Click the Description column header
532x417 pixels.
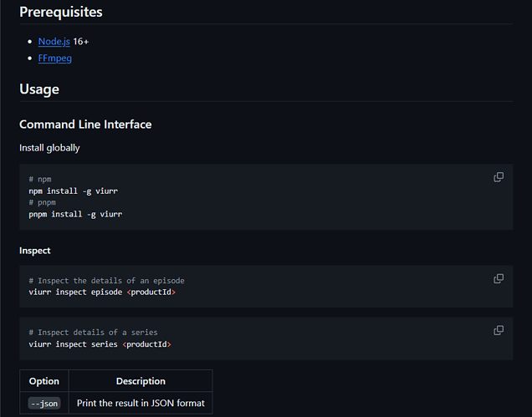141,381
